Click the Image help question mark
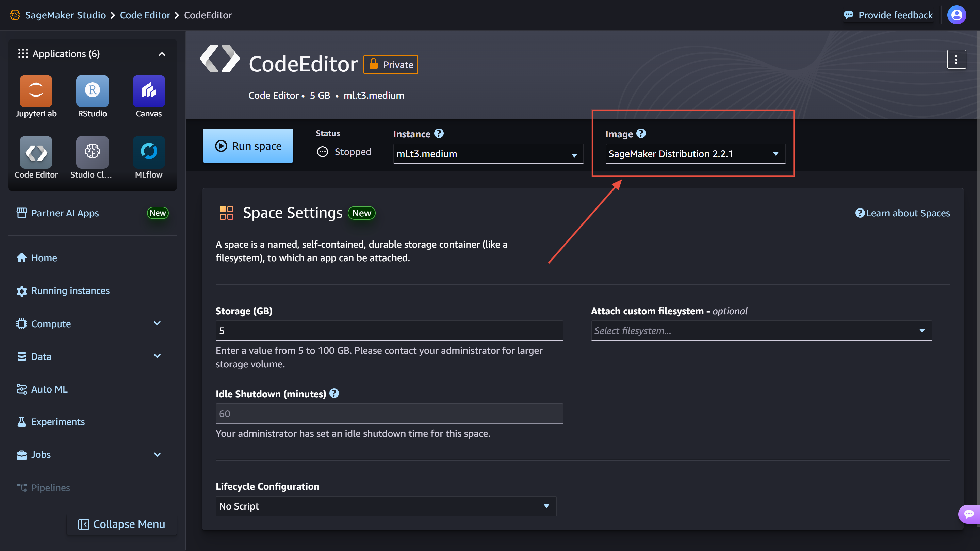This screenshot has height=551, width=980. [641, 133]
